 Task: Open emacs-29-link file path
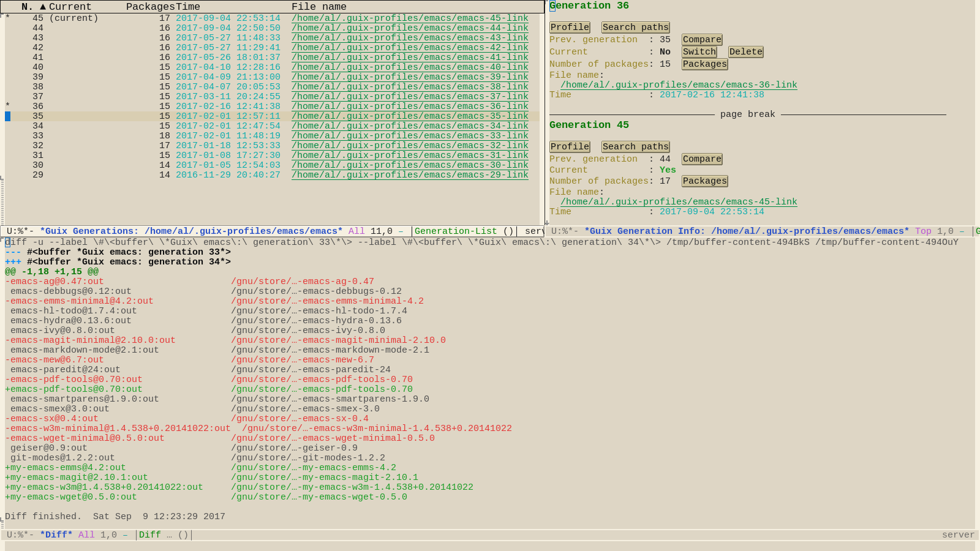[410, 175]
